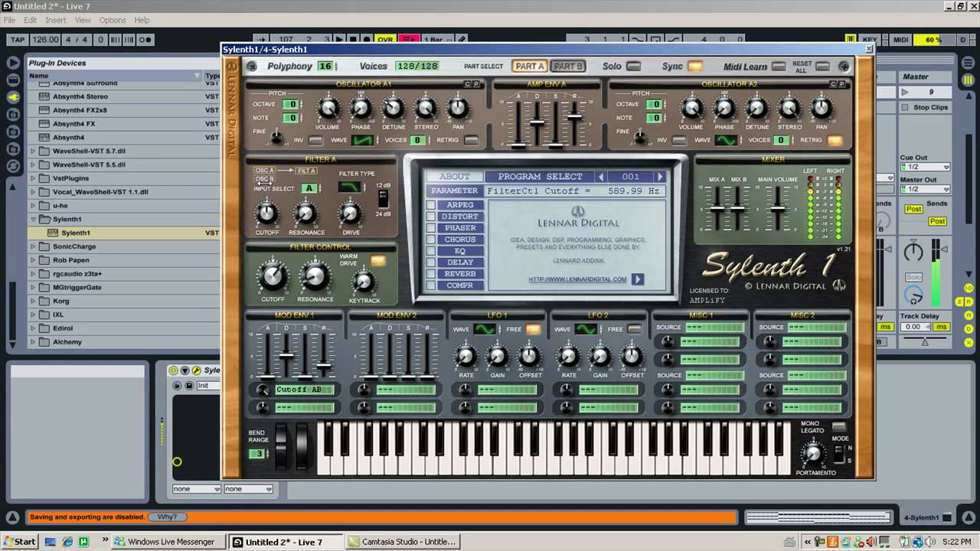
Task: Open the Options menu
Action: click(113, 20)
